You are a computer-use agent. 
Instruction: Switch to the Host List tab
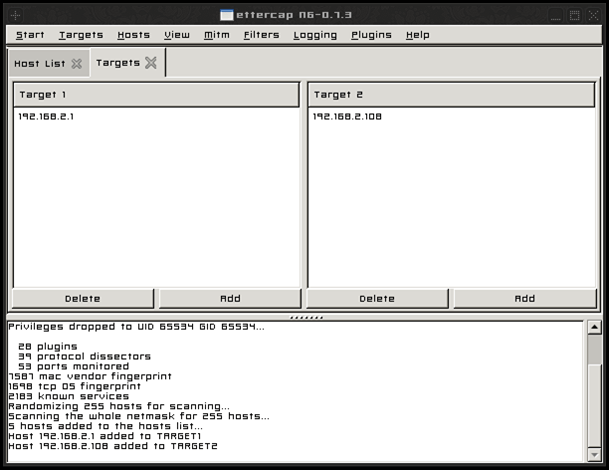(x=40, y=64)
